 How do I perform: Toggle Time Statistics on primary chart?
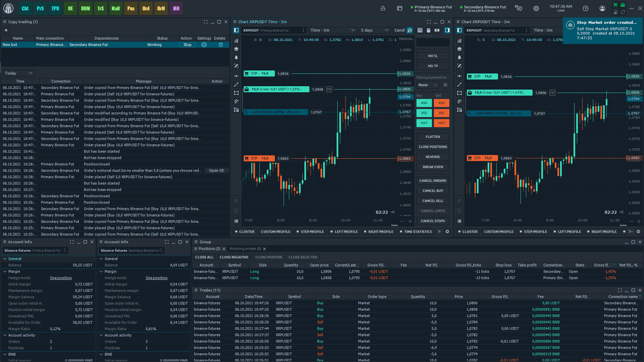click(x=415, y=231)
